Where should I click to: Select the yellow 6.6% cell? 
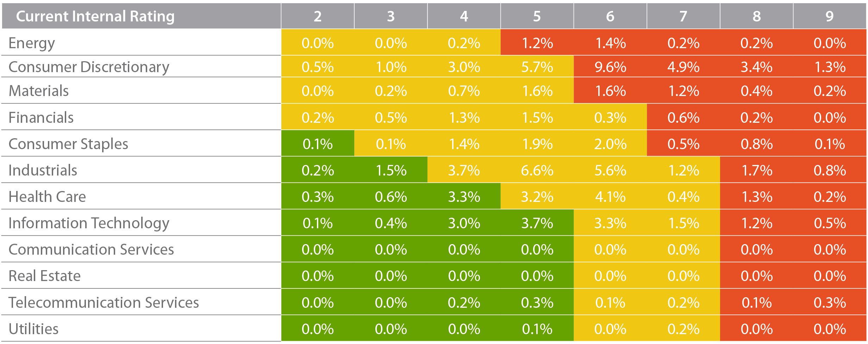[537, 171]
